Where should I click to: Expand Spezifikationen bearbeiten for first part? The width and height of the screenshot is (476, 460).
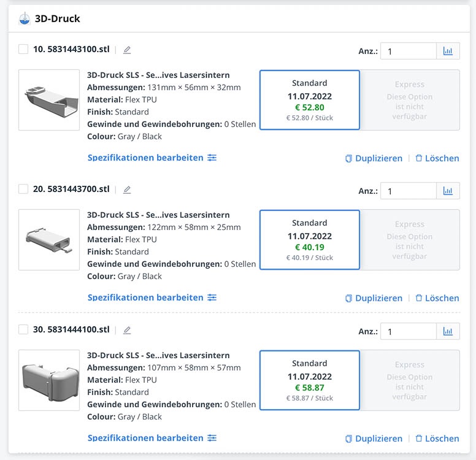pyautogui.click(x=152, y=158)
